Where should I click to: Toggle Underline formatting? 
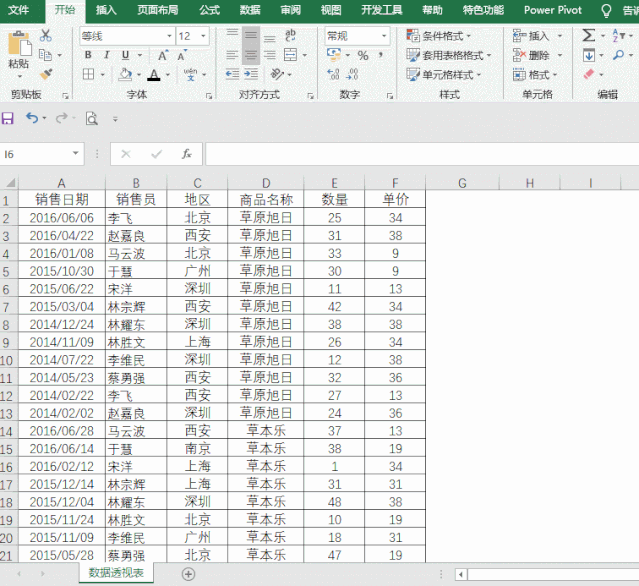coord(126,55)
